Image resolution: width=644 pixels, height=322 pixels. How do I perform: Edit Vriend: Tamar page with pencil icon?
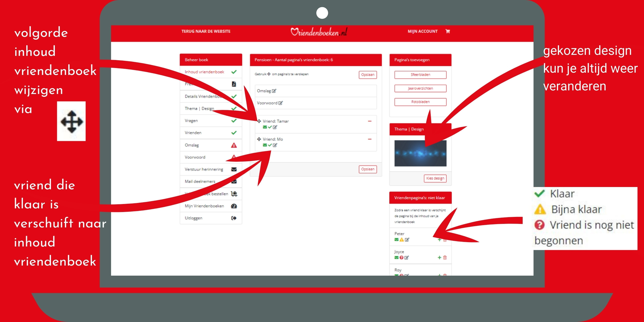pos(275,127)
